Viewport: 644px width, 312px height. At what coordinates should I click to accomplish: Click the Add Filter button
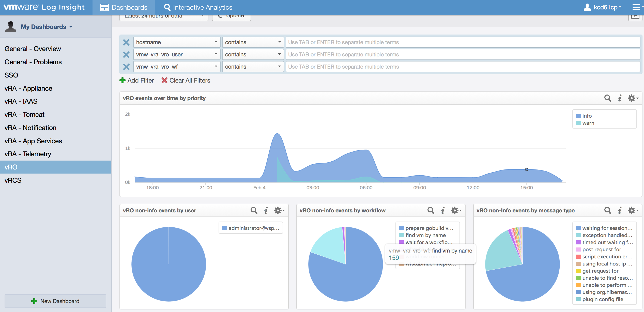pyautogui.click(x=137, y=81)
